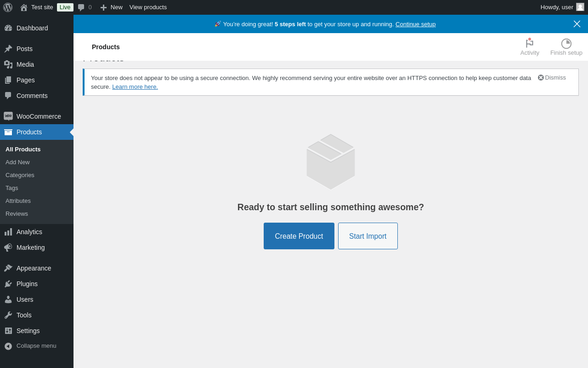Open the Finish setup progress icon
Screen dimensions: 588x368
tap(566, 44)
